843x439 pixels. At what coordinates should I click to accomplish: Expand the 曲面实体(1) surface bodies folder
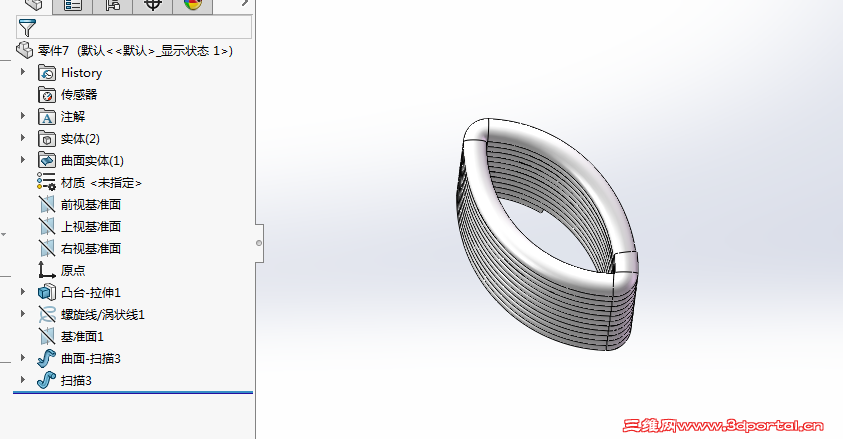click(23, 160)
